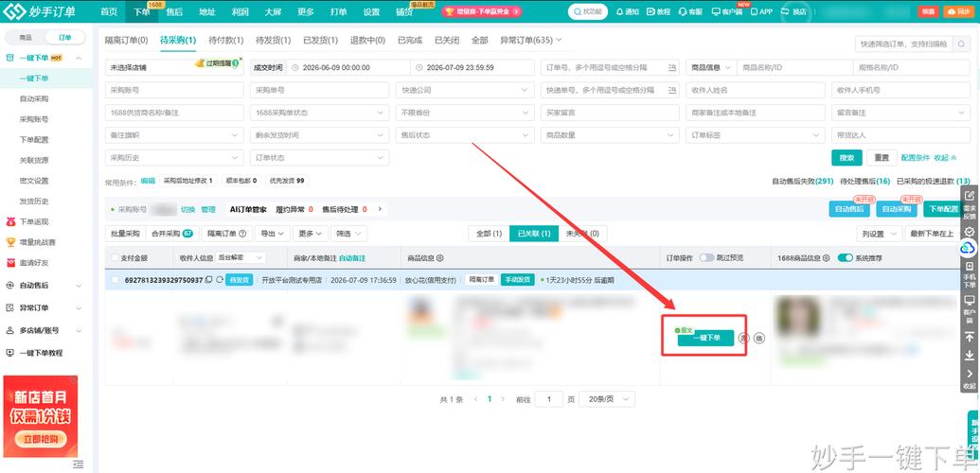The height and width of the screenshot is (473, 980).
Task: Click the 下单配置 button
Action: [944, 209]
